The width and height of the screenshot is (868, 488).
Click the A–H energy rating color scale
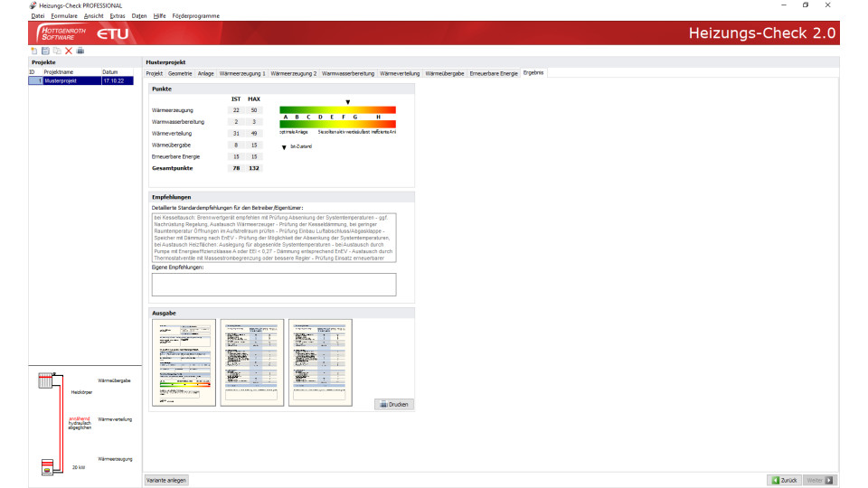tap(337, 117)
